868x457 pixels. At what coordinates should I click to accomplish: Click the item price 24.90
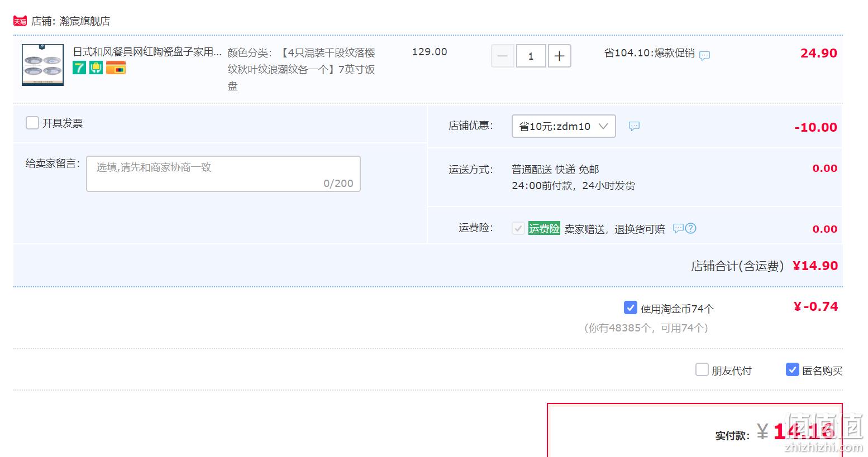tap(818, 53)
